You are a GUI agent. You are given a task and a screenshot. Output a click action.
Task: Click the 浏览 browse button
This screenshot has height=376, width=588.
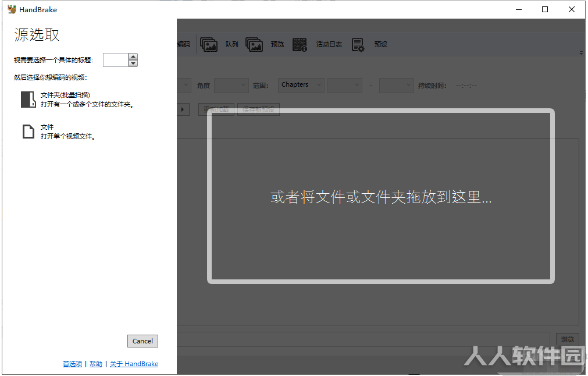coord(568,339)
